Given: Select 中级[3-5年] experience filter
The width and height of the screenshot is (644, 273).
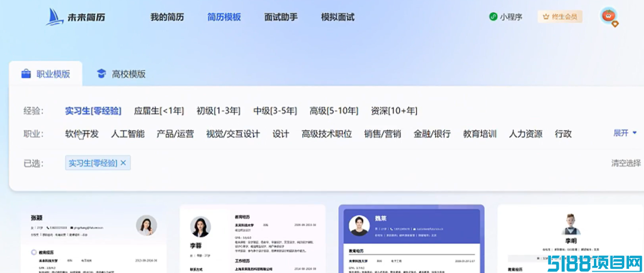Looking at the screenshot, I should point(275,111).
